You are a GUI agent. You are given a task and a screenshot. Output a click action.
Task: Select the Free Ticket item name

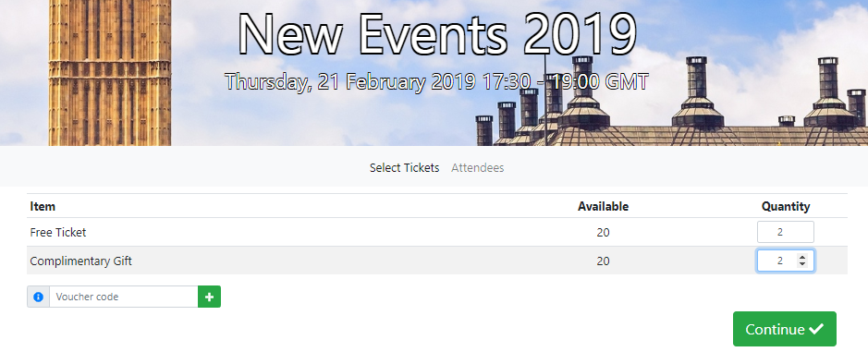(58, 233)
